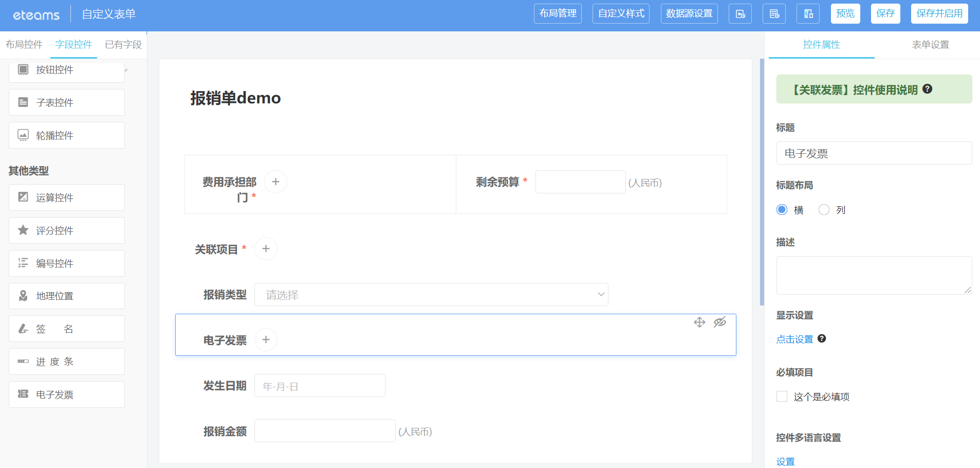Click the 报销类型 field label
The image size is (980, 468).
pyautogui.click(x=225, y=295)
